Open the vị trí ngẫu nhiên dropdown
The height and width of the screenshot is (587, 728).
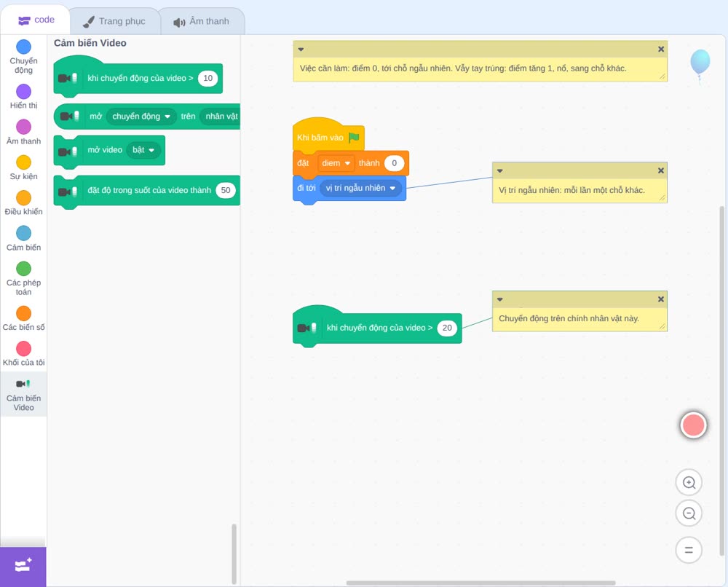click(360, 188)
